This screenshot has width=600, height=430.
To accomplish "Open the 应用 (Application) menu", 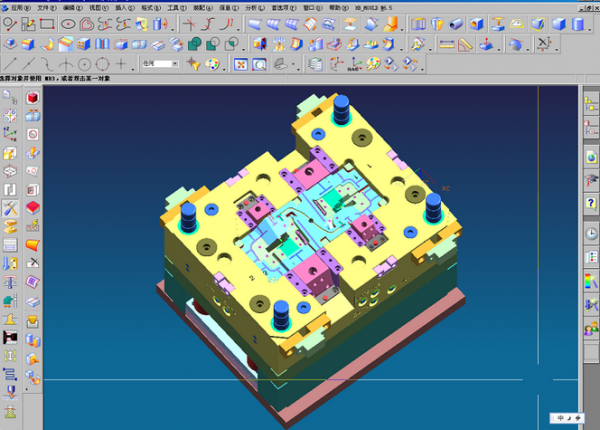I will point(21,8).
